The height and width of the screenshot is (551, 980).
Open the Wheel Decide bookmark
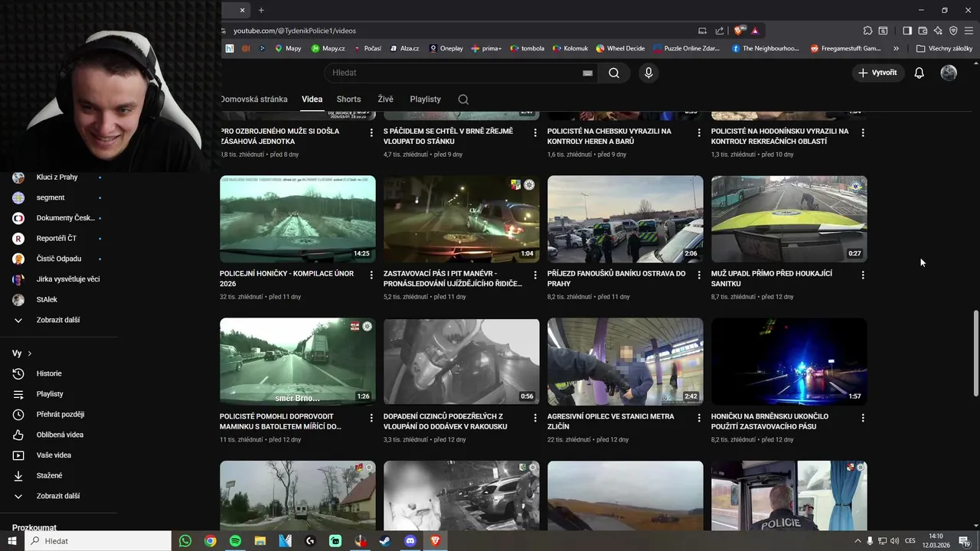[620, 48]
